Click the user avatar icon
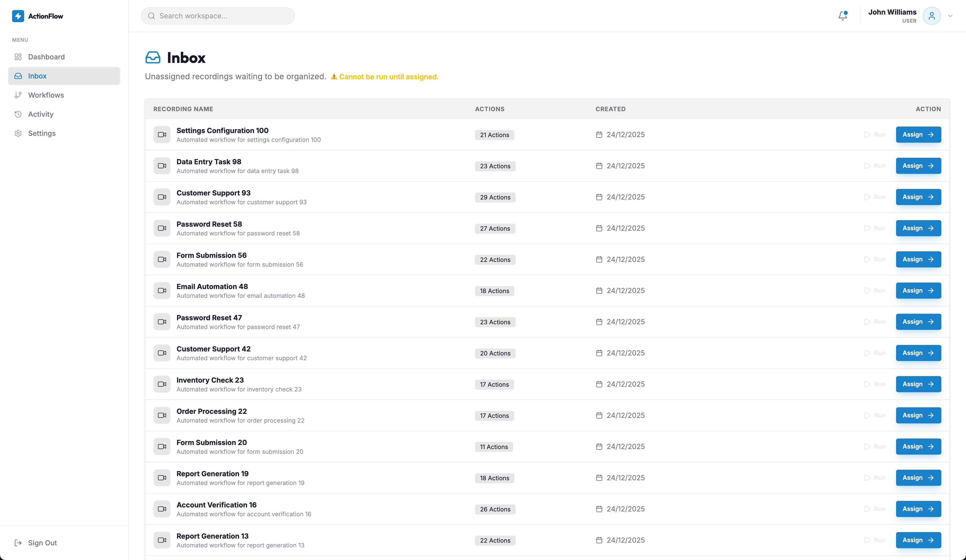This screenshot has width=966, height=560. (x=932, y=16)
